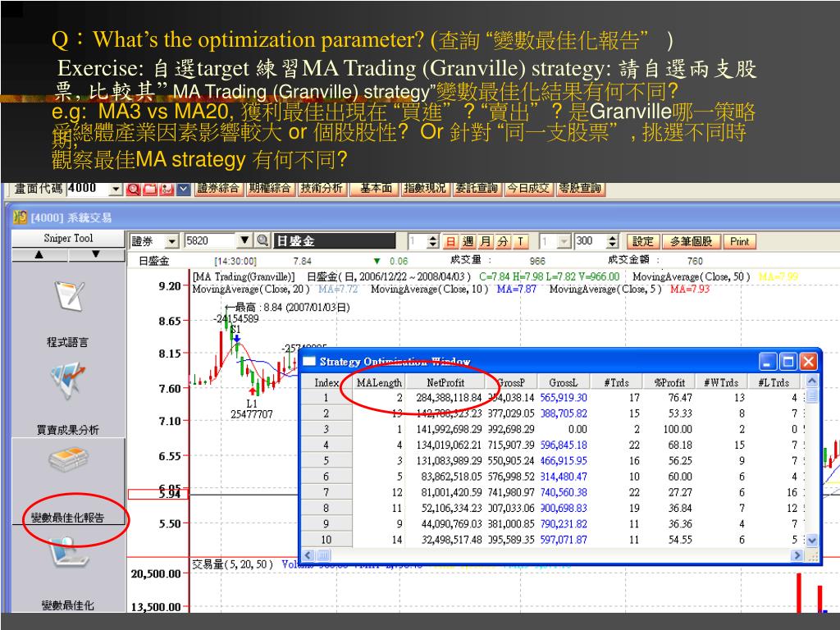Click the 日盛金 stock name field

tap(335, 241)
